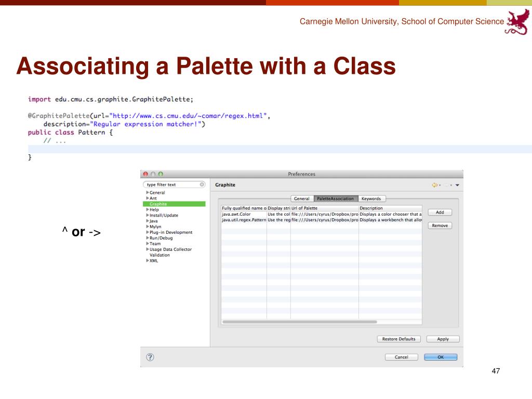Switch to the Keywords tab
Viewport: 532px width, 399px height.
[x=371, y=199]
